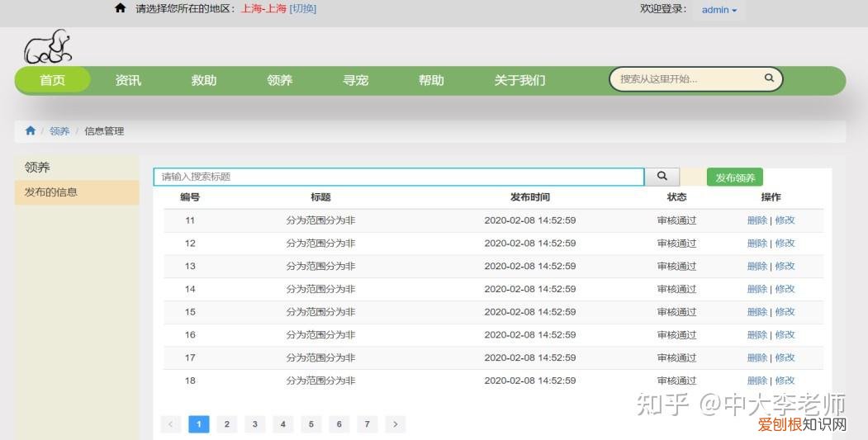The width and height of the screenshot is (868, 440).
Task: Click title 分为范围分为非 in row 18
Action: coord(320,381)
